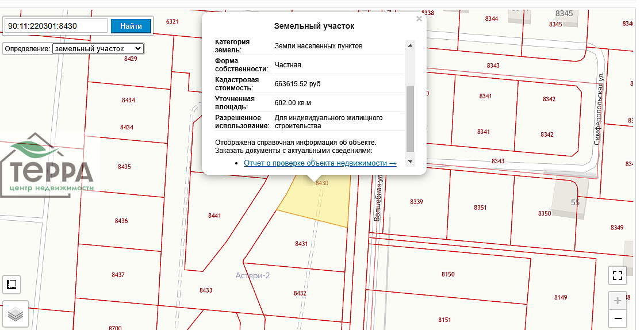Viewport: 644px width, 330px height.
Task: Open the map layers switcher
Action: 15,314
